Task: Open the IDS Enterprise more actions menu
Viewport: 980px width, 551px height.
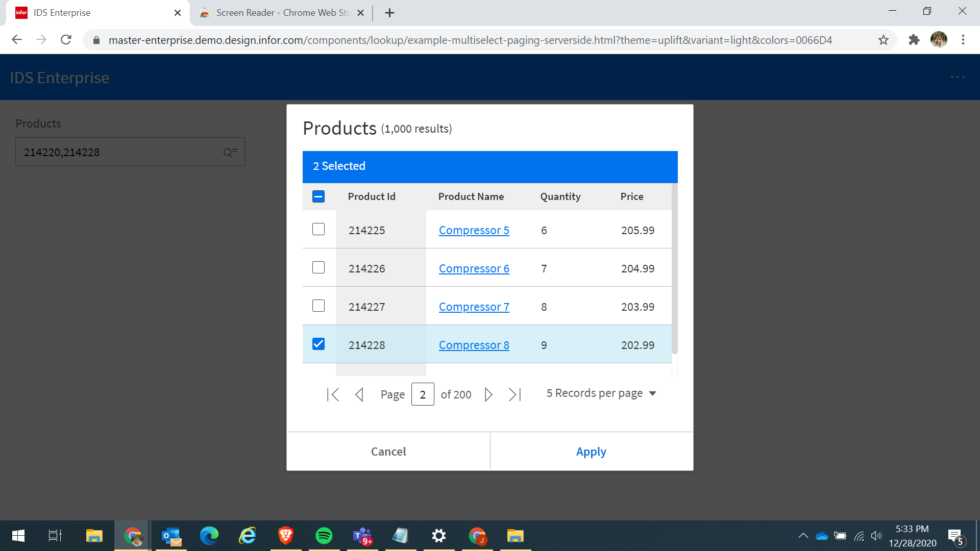Action: click(958, 77)
